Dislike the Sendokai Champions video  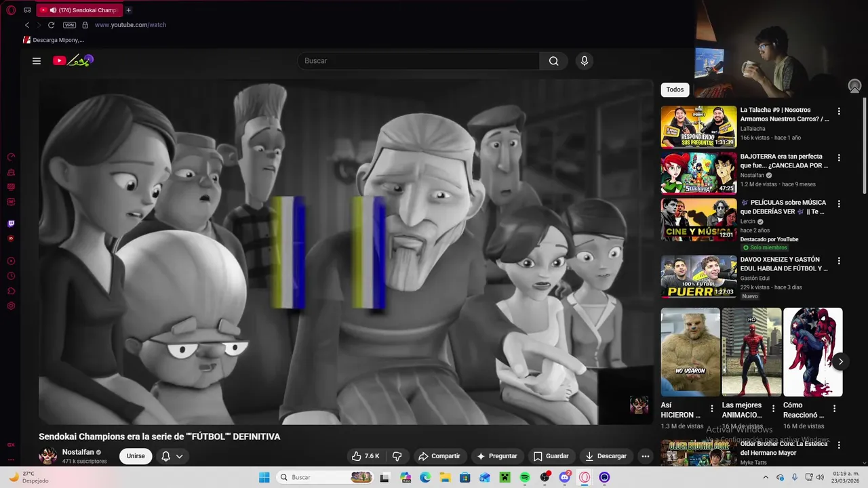397,456
